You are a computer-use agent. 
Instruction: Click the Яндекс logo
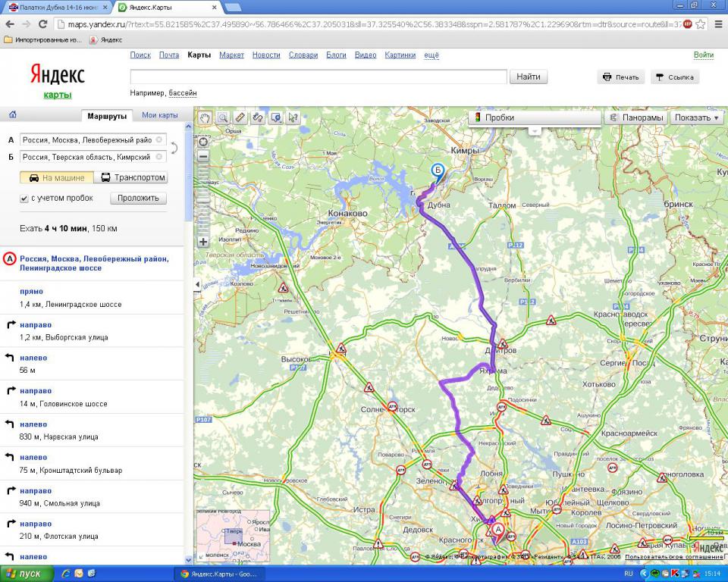pyautogui.click(x=58, y=74)
